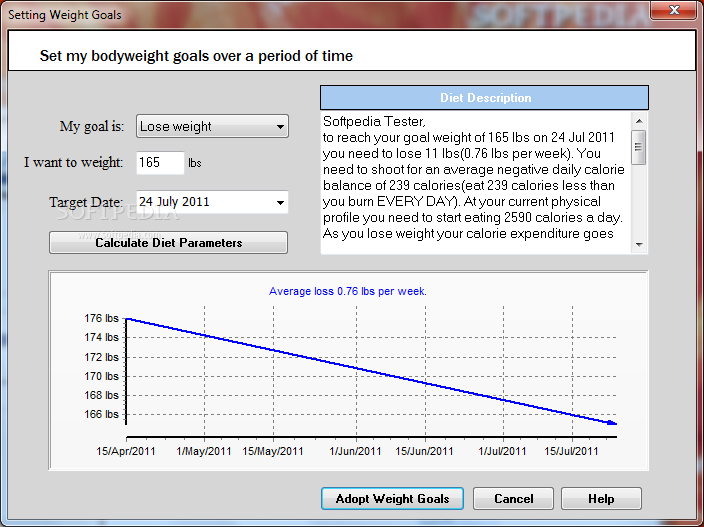Screen dimensions: 704x527
Task: Click the 'I want to weight:' label
Action: (x=74, y=162)
